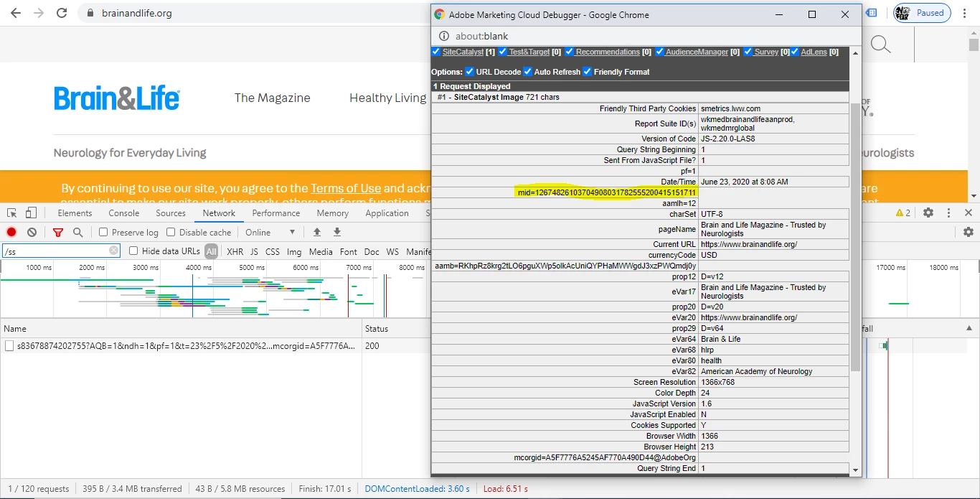This screenshot has height=499, width=980.
Task: Open the Performance tab
Action: pos(276,213)
